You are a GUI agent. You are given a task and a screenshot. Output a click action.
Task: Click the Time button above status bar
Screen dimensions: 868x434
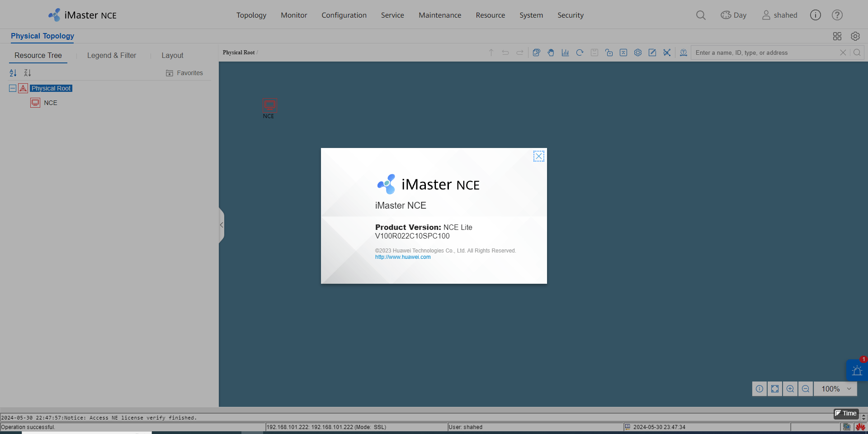tap(846, 413)
